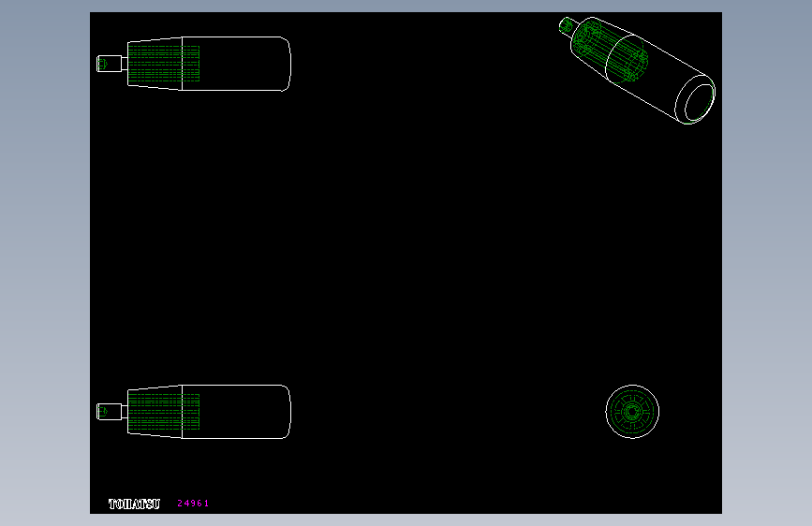Image resolution: width=812 pixels, height=526 pixels.
Task: Select the TOHATSU label text
Action: click(134, 504)
